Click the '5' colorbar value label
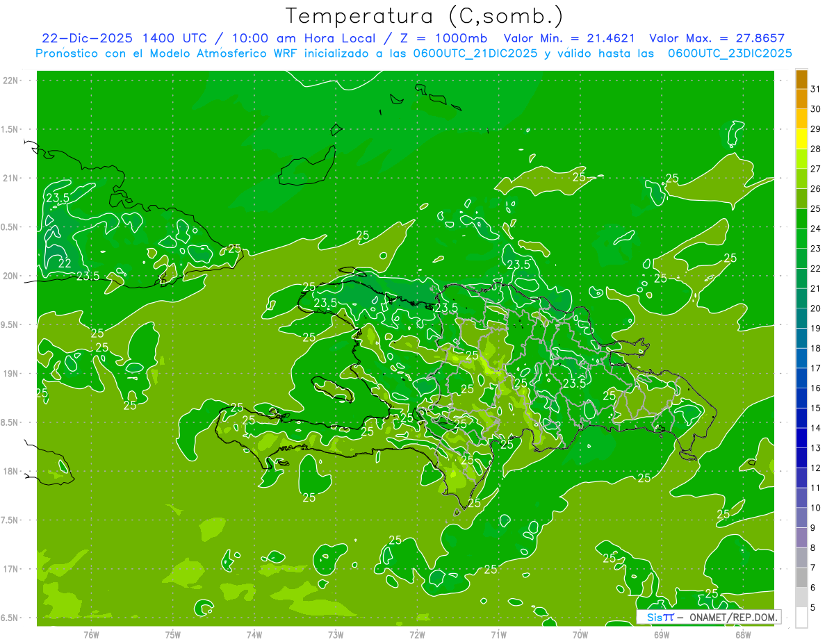The height and width of the screenshot is (644, 834). [813, 608]
